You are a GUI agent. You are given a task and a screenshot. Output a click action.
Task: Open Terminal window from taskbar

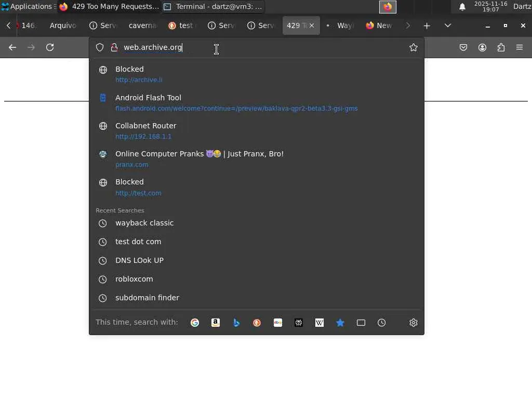pos(213,6)
